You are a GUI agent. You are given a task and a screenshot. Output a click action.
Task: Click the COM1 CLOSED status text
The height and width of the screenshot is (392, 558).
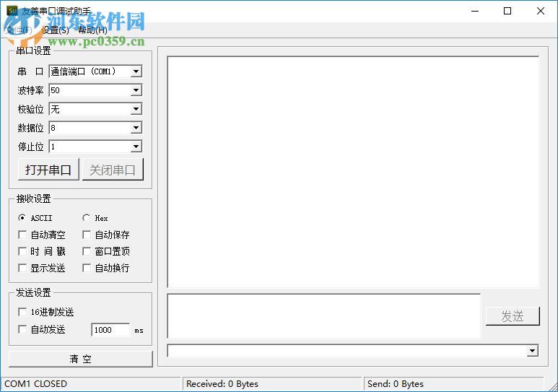point(35,384)
